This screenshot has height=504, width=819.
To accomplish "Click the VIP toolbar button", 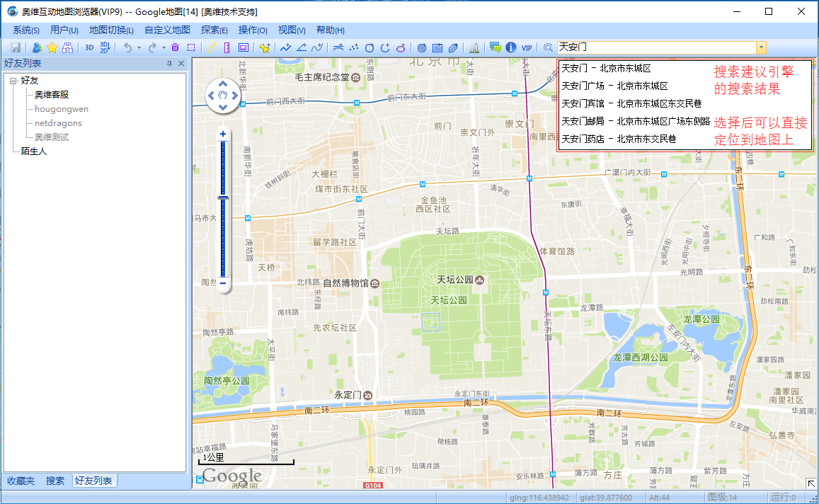I will (x=527, y=48).
